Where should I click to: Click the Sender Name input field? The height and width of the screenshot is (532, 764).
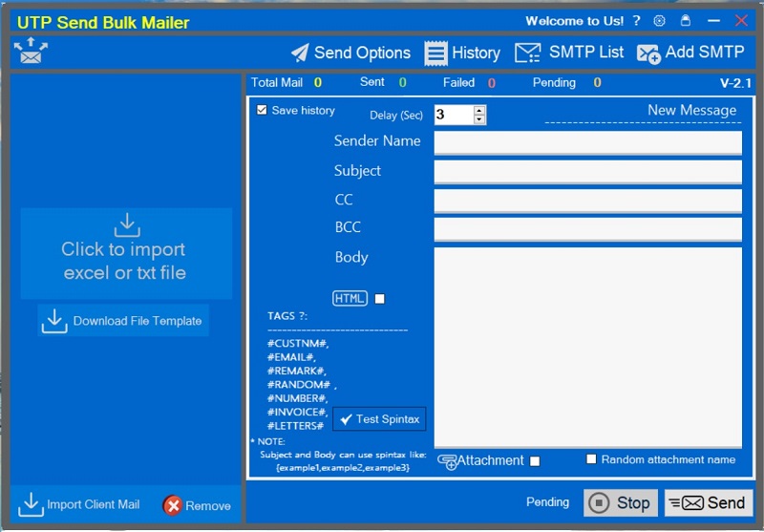tap(587, 142)
